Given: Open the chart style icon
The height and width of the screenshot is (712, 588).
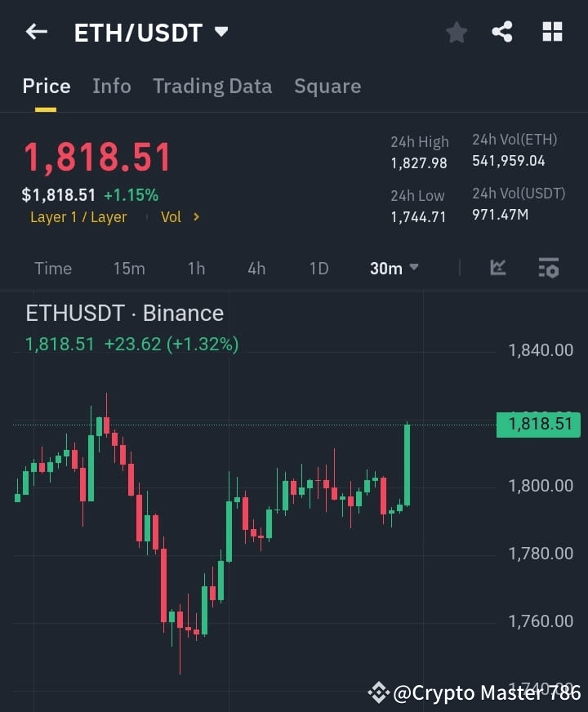Looking at the screenshot, I should click(x=497, y=267).
